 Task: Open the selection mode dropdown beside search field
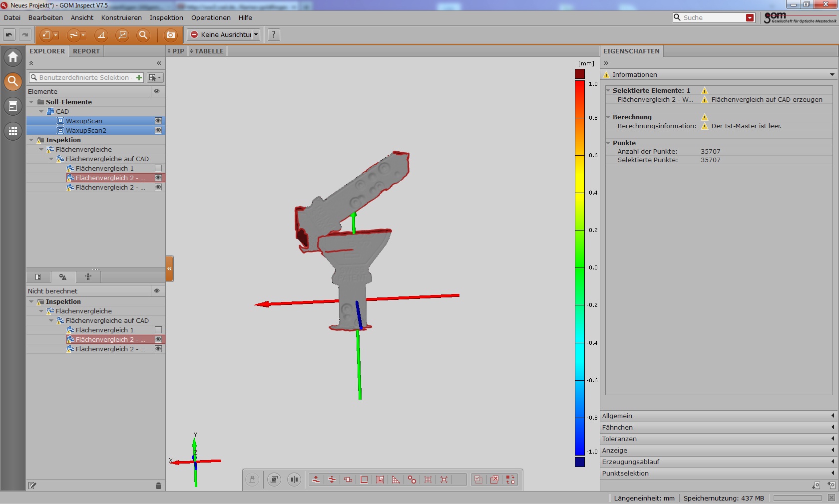[x=155, y=77]
